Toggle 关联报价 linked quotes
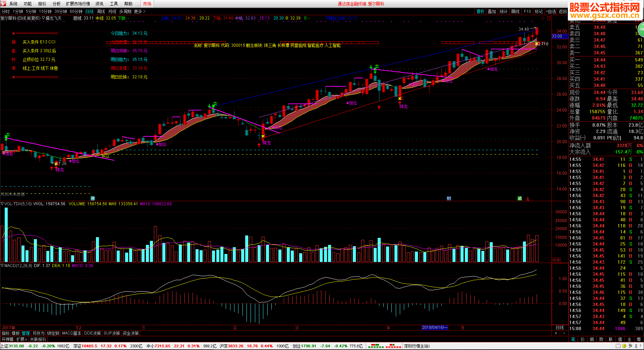 38,339
